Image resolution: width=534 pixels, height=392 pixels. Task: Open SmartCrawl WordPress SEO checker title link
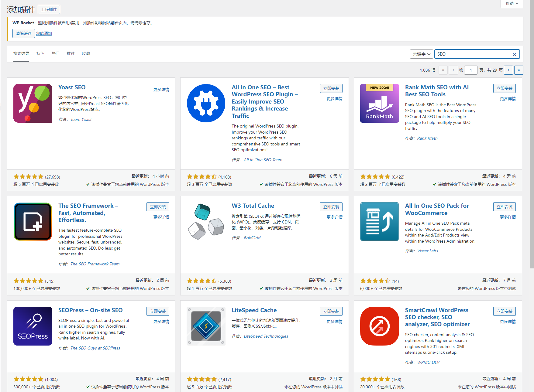coord(437,317)
